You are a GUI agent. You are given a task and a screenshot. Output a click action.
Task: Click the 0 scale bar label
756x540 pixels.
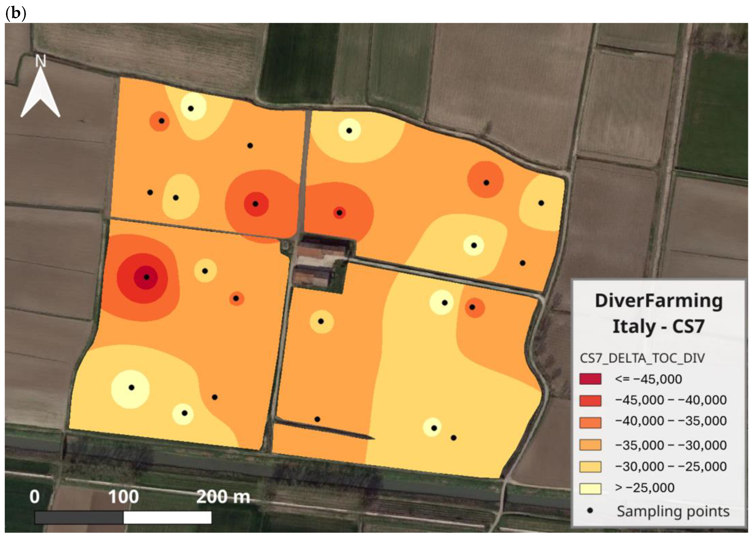[x=34, y=497]
